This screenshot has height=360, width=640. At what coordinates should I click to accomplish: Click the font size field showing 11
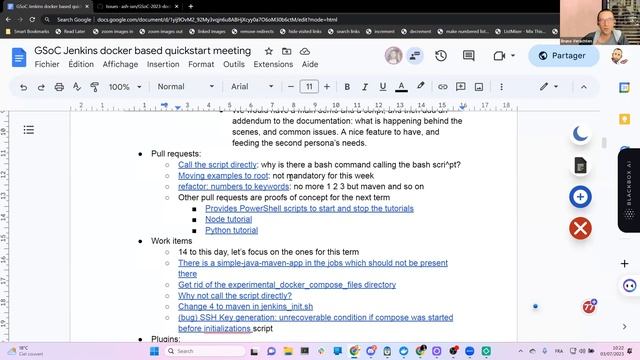point(309,87)
